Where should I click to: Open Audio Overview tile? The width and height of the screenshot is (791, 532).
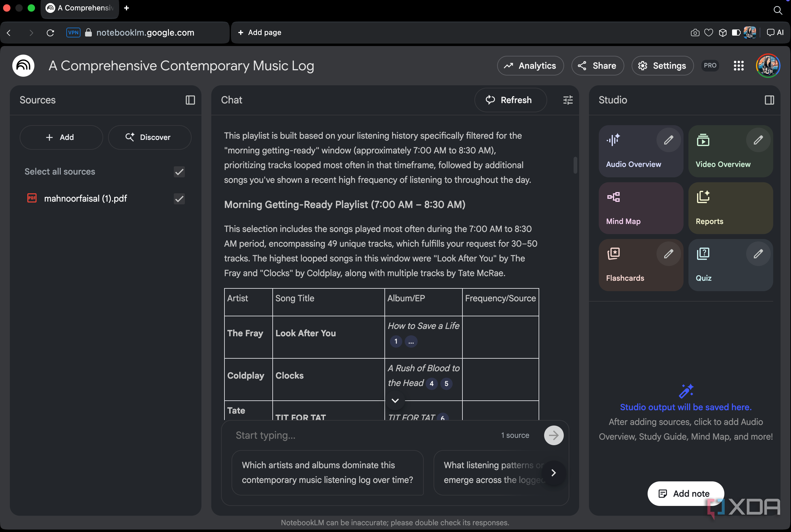641,151
